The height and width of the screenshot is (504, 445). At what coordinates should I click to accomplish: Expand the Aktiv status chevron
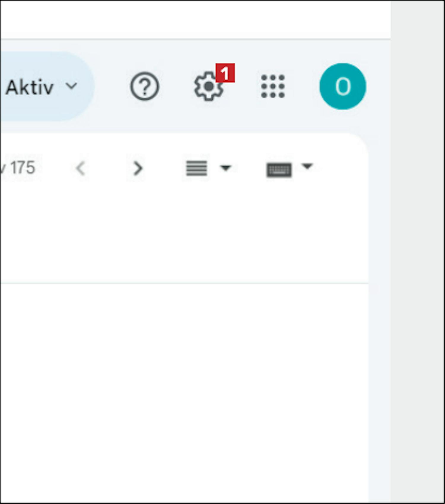[x=71, y=86]
